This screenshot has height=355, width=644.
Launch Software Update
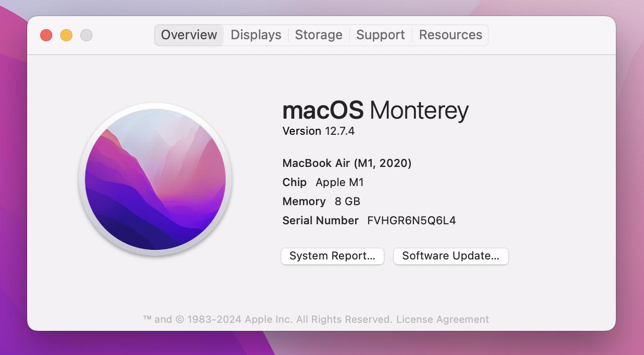click(x=451, y=256)
